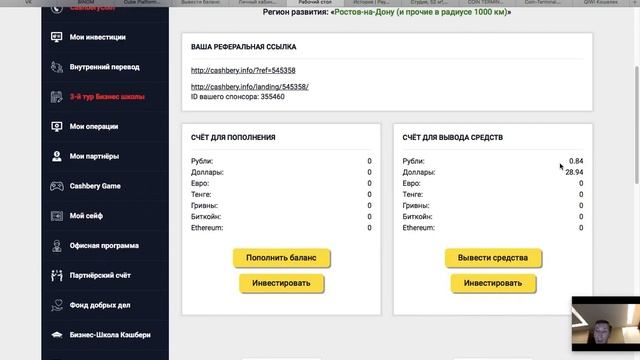
Task: Open the landing/545358 referral link
Action: [x=250, y=87]
